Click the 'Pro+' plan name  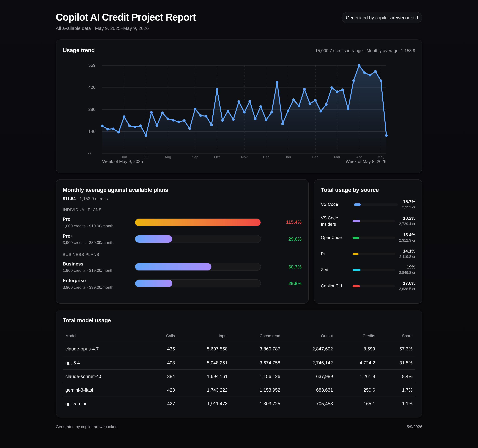(x=68, y=236)
